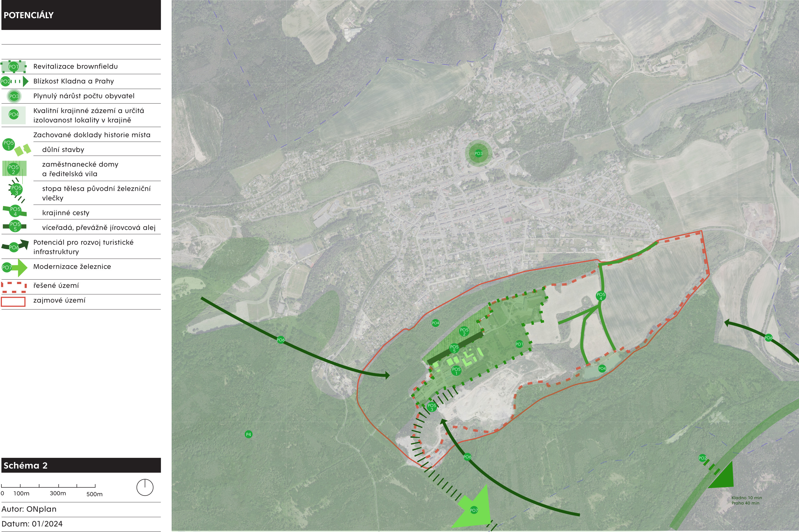The height and width of the screenshot is (532, 799).
Task: Click the PO2 marker near the railway
Action: point(702,458)
